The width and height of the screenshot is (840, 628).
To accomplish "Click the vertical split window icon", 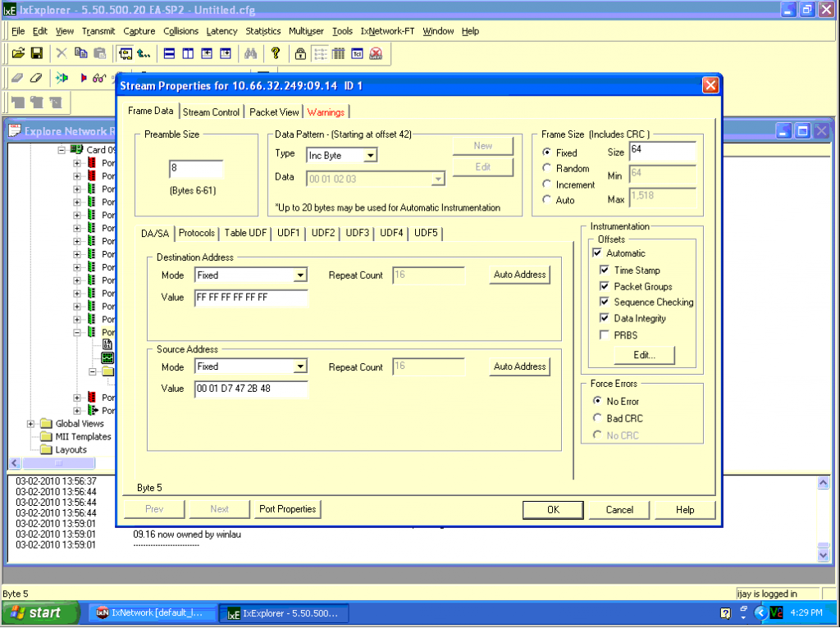I will tap(188, 53).
